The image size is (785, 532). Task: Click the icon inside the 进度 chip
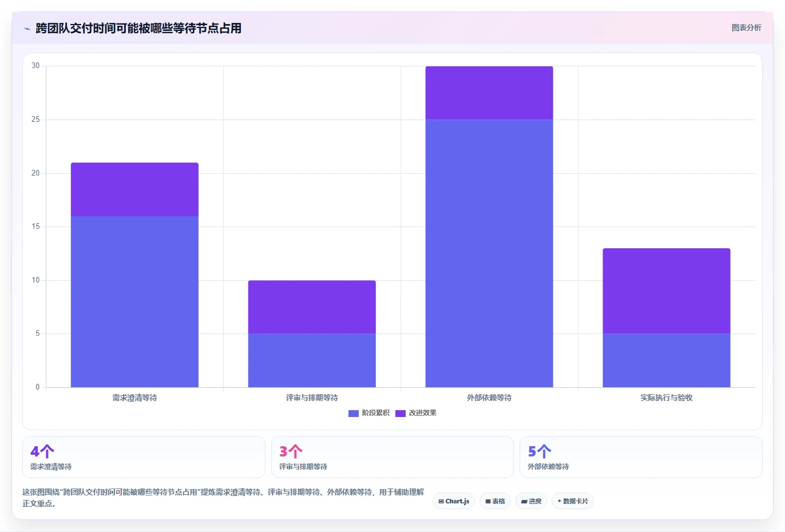tap(524, 501)
